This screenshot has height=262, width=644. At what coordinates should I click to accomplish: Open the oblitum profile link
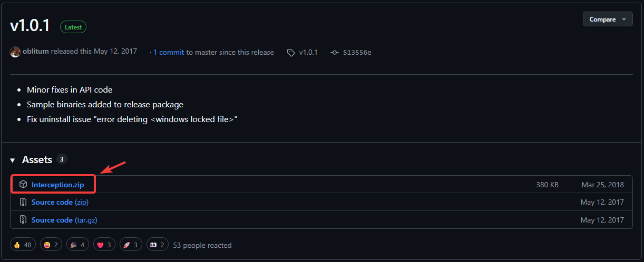click(x=36, y=52)
